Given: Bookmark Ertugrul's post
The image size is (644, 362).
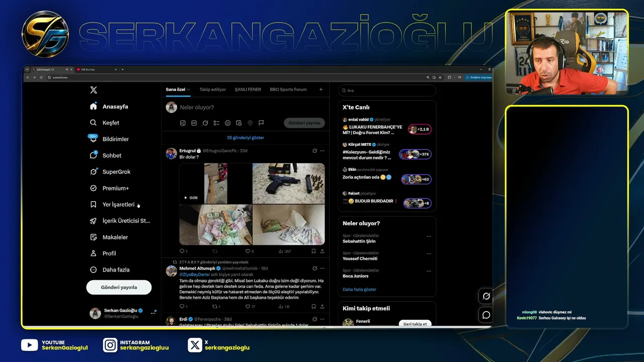Looking at the screenshot, I should [x=313, y=251].
